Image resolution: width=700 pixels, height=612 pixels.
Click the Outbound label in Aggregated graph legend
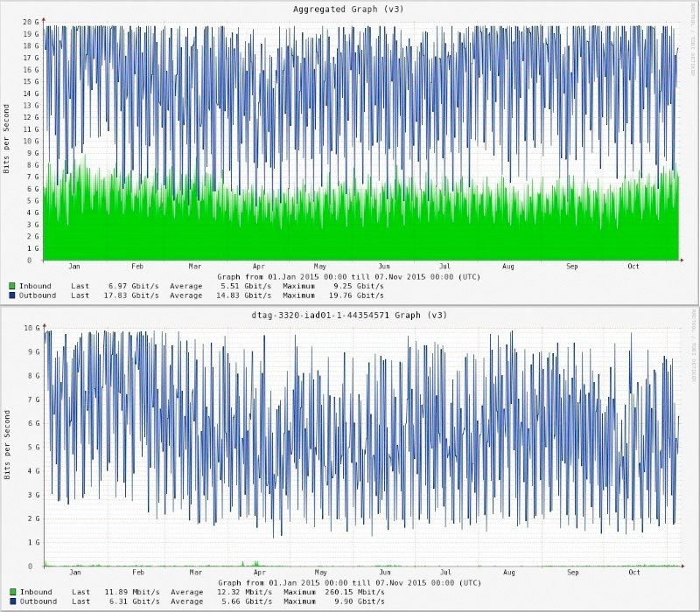click(x=38, y=296)
